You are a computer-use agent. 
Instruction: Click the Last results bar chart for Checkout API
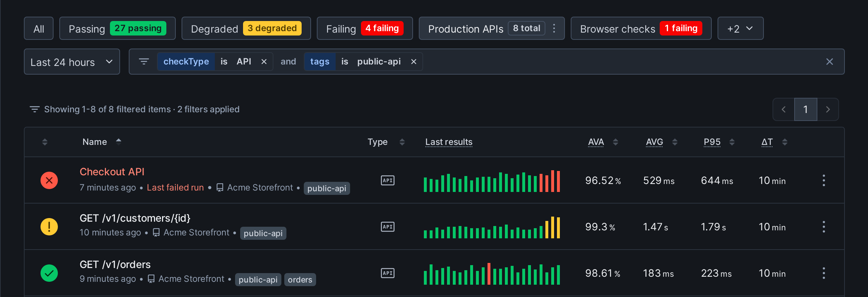[492, 181]
